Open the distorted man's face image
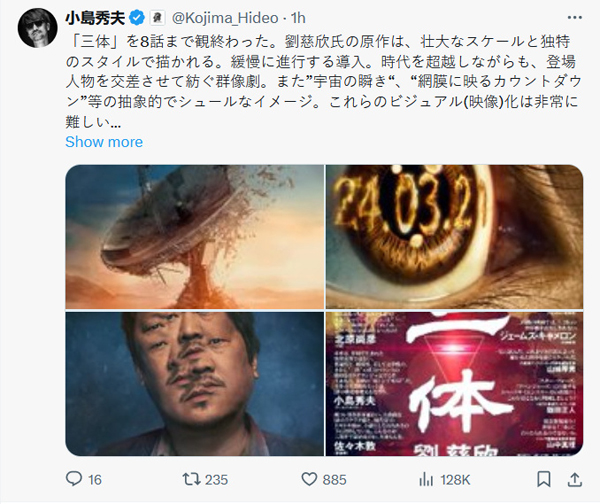The height and width of the screenshot is (504, 600). coord(194,384)
